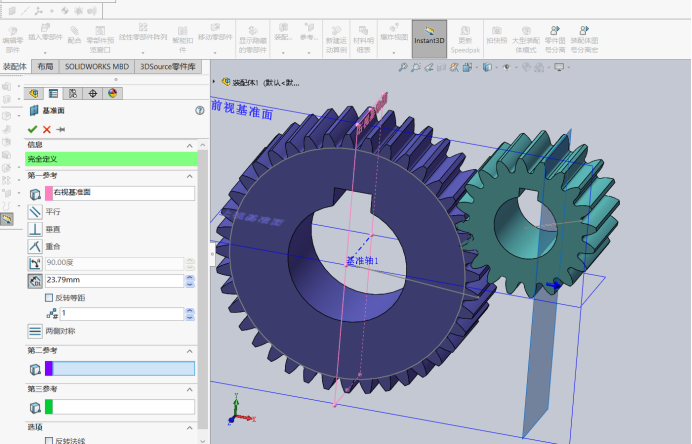Enable the 反转法线 flip normal checkbox
692x444 pixels.
[x=49, y=440]
